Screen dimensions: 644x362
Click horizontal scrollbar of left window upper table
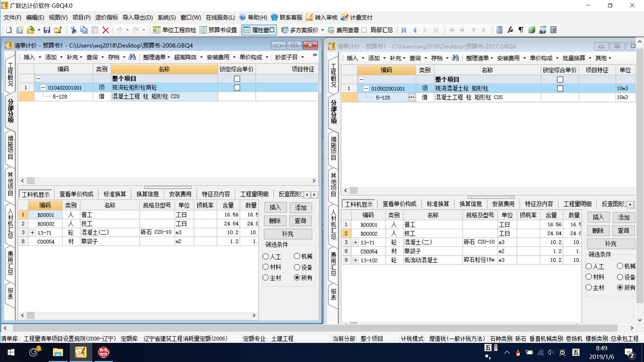click(x=168, y=181)
